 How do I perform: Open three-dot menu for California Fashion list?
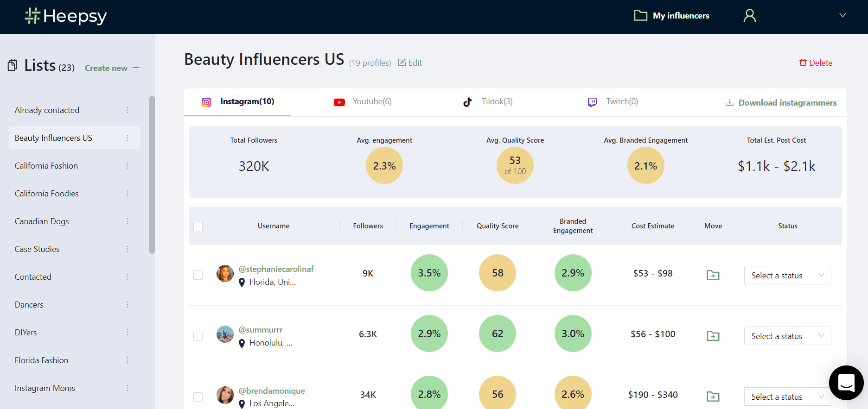click(x=127, y=166)
